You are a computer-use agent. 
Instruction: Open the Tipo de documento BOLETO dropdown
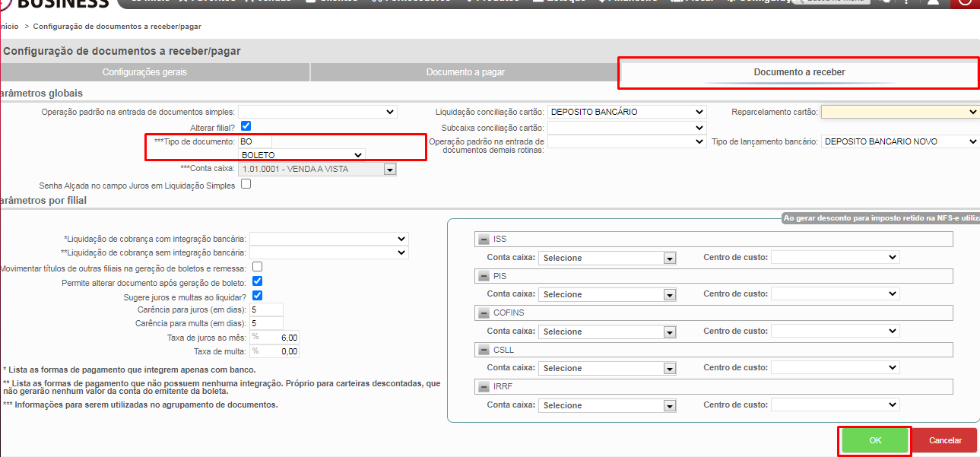302,155
